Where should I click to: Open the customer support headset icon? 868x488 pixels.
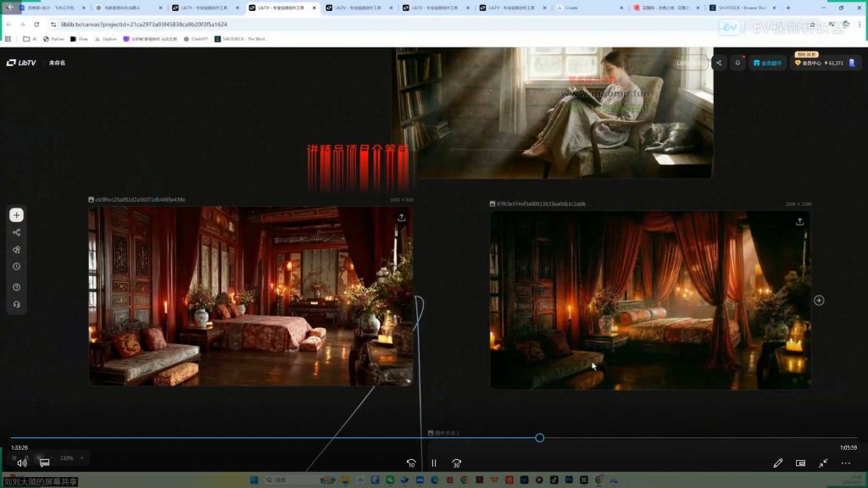(16, 304)
